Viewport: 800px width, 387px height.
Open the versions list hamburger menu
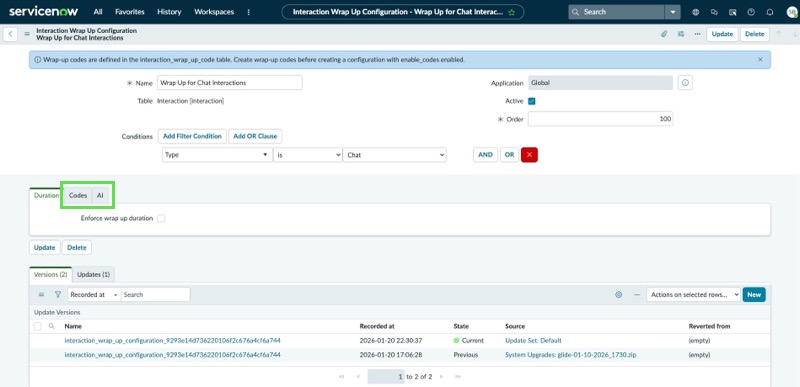pyautogui.click(x=41, y=295)
